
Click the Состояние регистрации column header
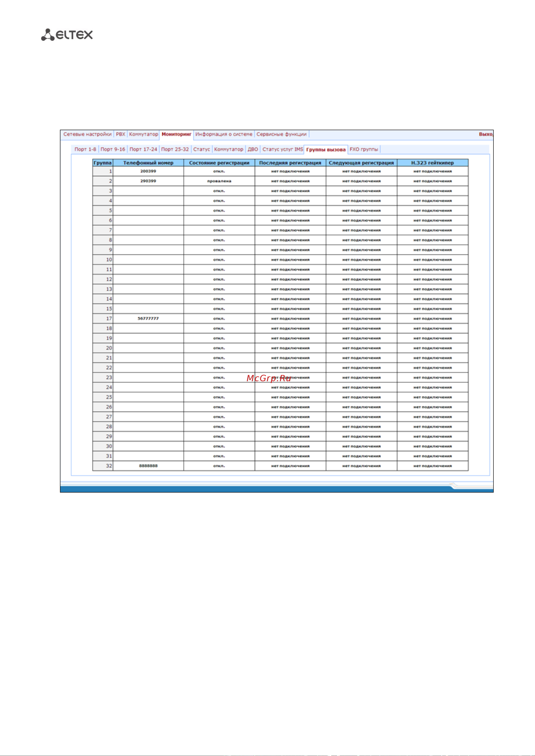(x=219, y=163)
